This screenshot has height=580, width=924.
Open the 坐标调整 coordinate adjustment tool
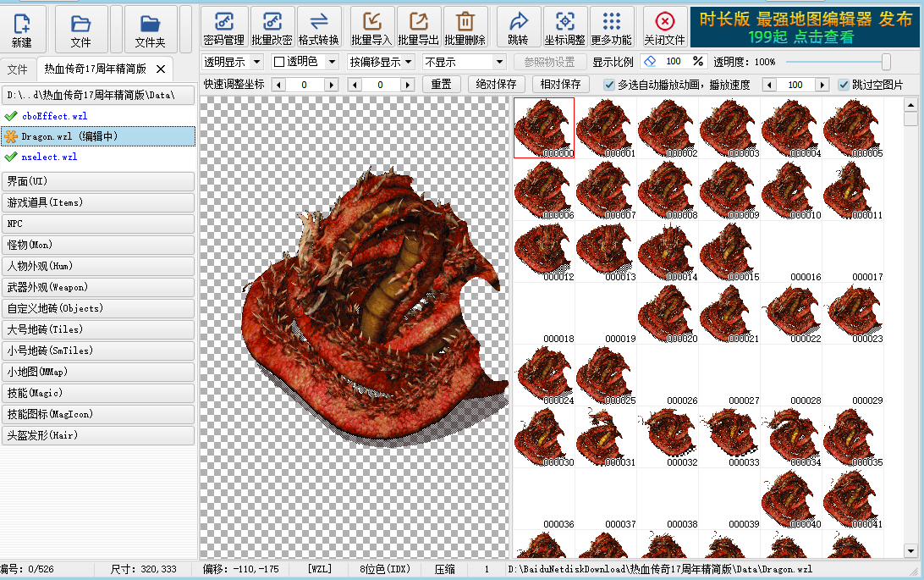point(564,28)
